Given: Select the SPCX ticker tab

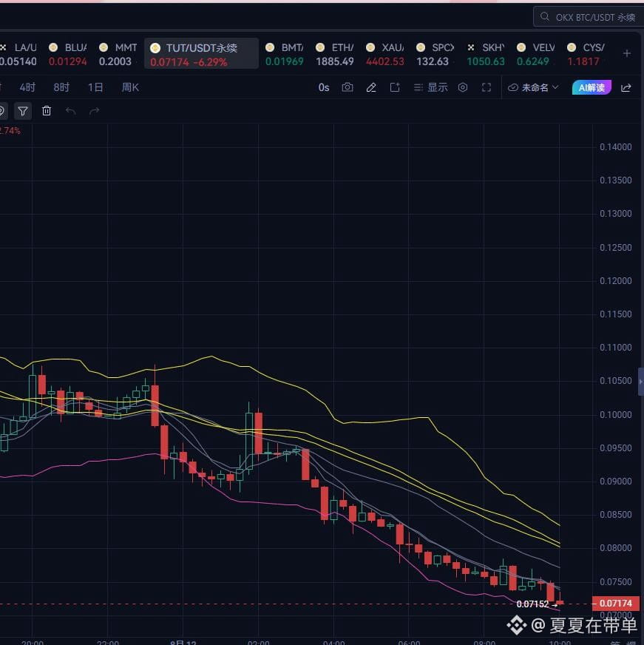Looking at the screenshot, I should 435,54.
